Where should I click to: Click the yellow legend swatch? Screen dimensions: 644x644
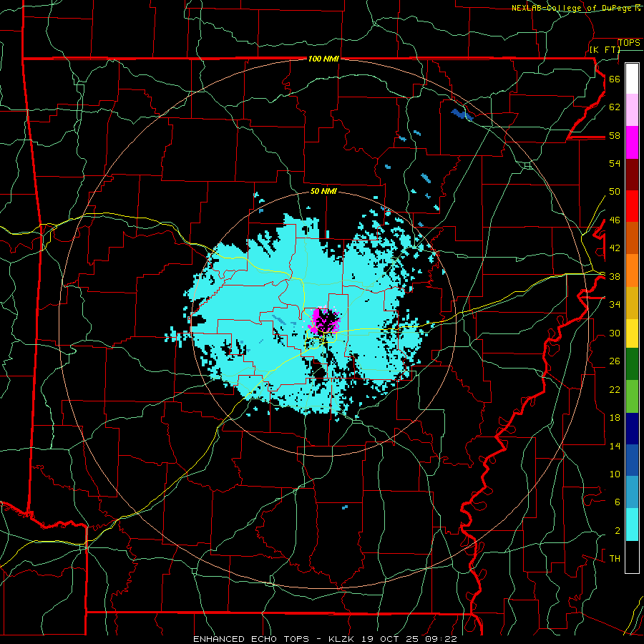[x=632, y=333]
